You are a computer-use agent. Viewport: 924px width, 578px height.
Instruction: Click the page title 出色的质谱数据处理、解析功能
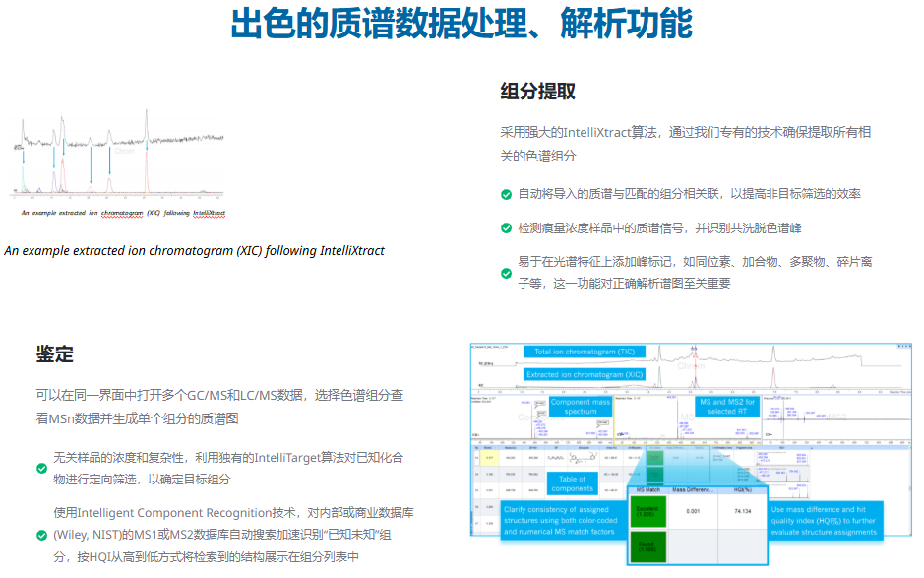(x=462, y=25)
